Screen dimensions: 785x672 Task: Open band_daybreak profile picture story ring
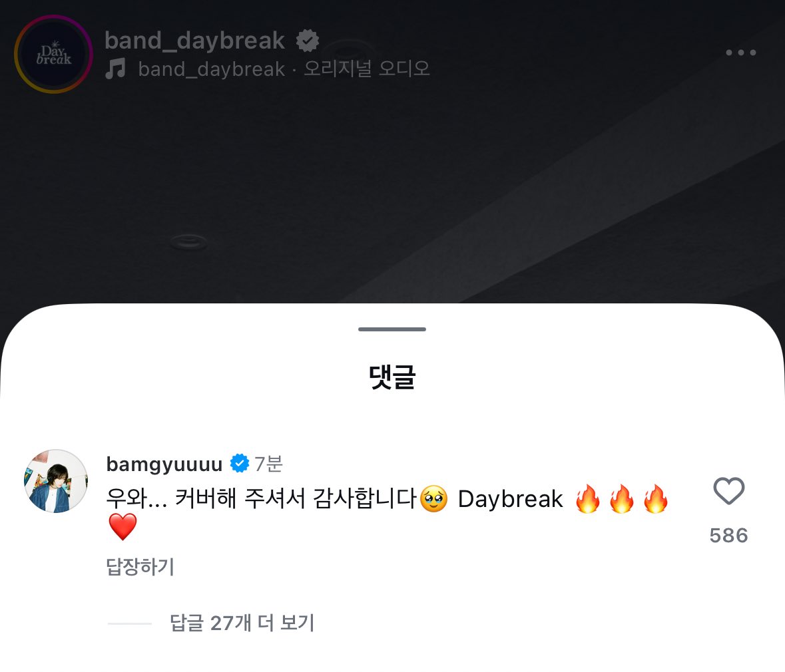(x=53, y=54)
